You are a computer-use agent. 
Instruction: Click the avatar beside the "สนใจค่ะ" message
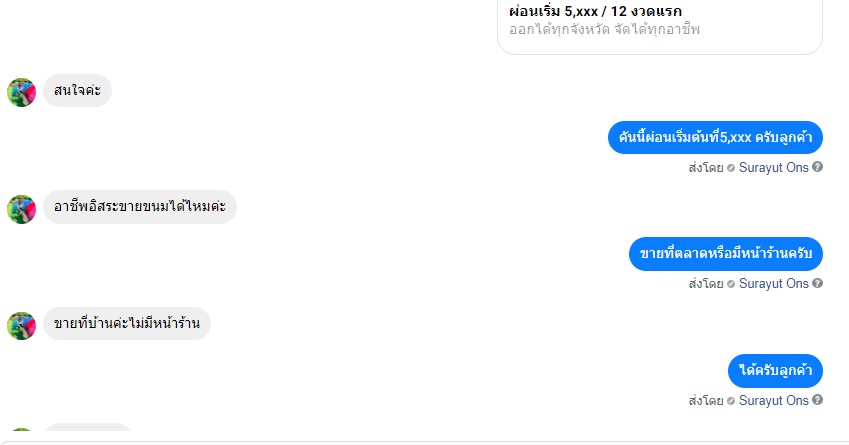[22, 93]
